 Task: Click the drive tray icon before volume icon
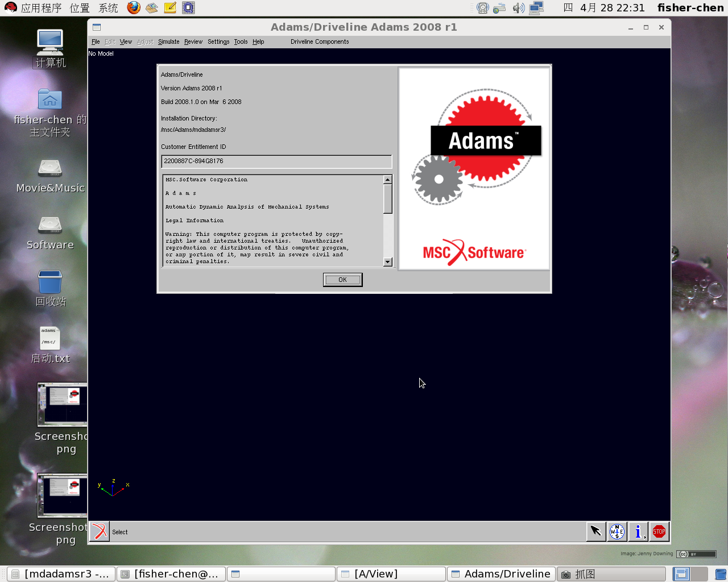pos(499,8)
